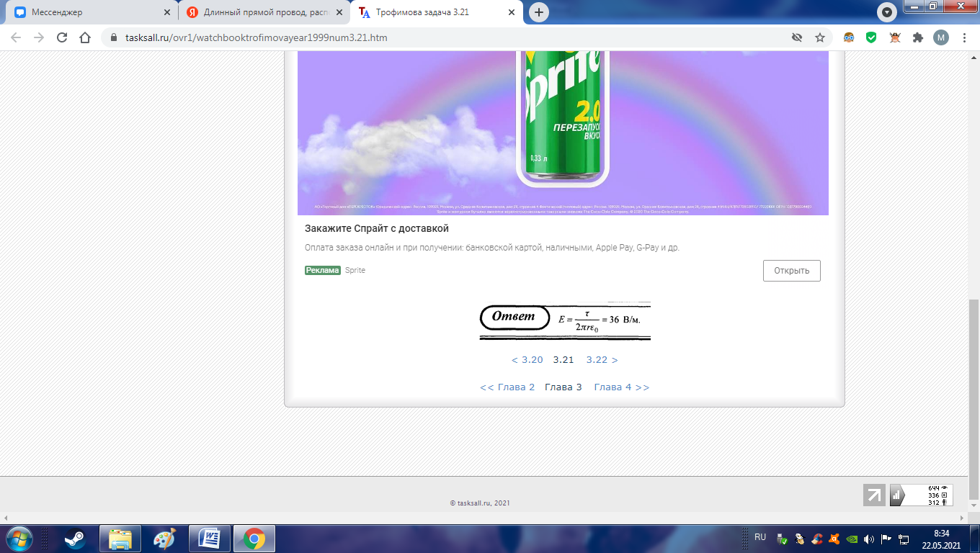Click the Sprite can ad image
The width and height of the screenshot is (980, 553).
pos(563,133)
